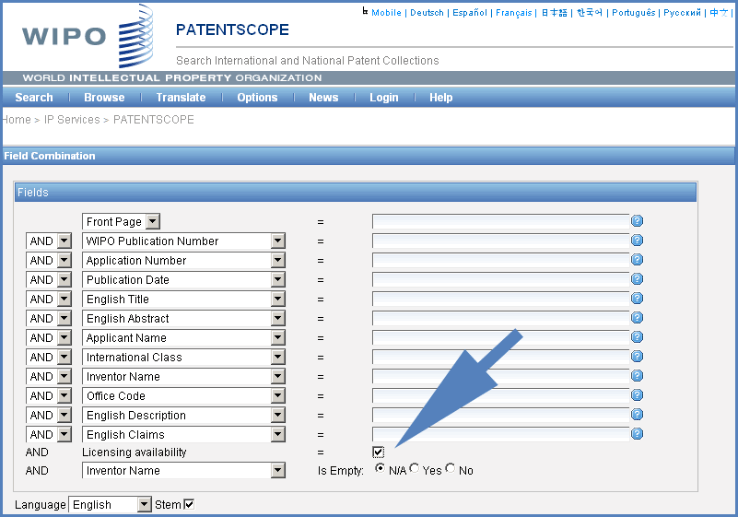The width and height of the screenshot is (738, 517).
Task: Click help icon beside Publication Date field
Action: tap(637, 279)
